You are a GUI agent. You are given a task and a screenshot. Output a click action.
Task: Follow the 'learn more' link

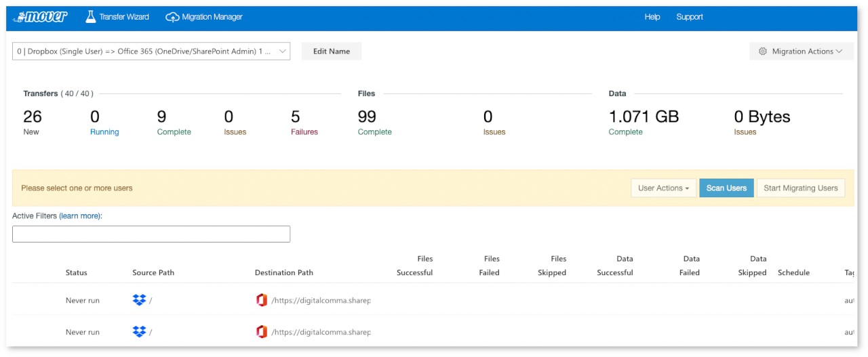[80, 216]
